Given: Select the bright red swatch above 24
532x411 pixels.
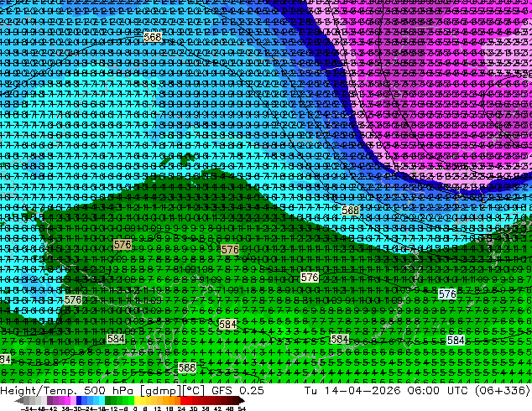Looking at the screenshot, I should [x=183, y=400].
